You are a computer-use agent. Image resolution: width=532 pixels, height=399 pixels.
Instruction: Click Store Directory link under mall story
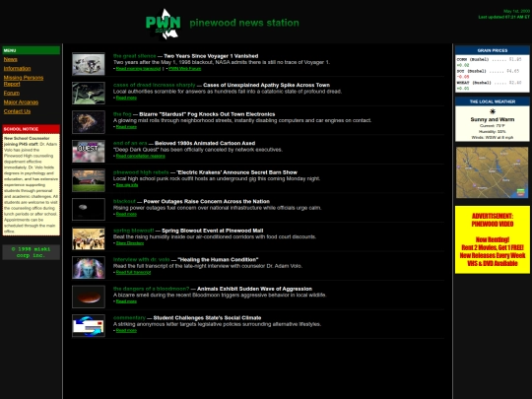click(130, 243)
